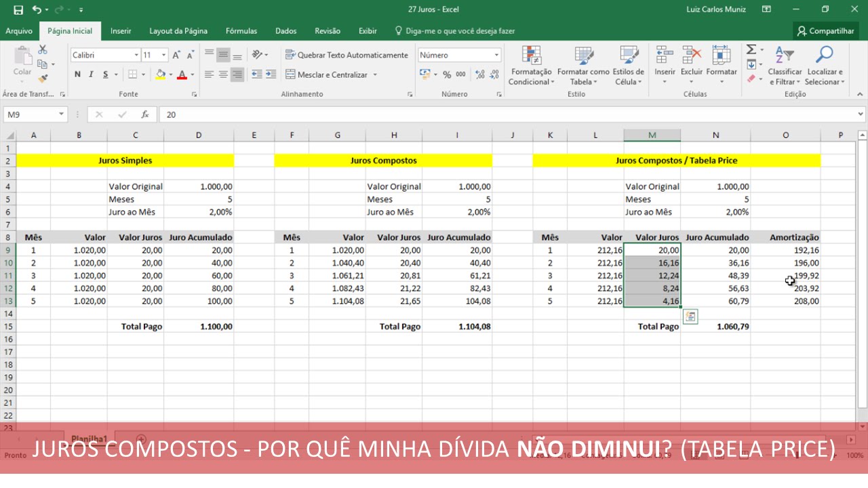
Task: Toggle align text left
Action: [210, 75]
